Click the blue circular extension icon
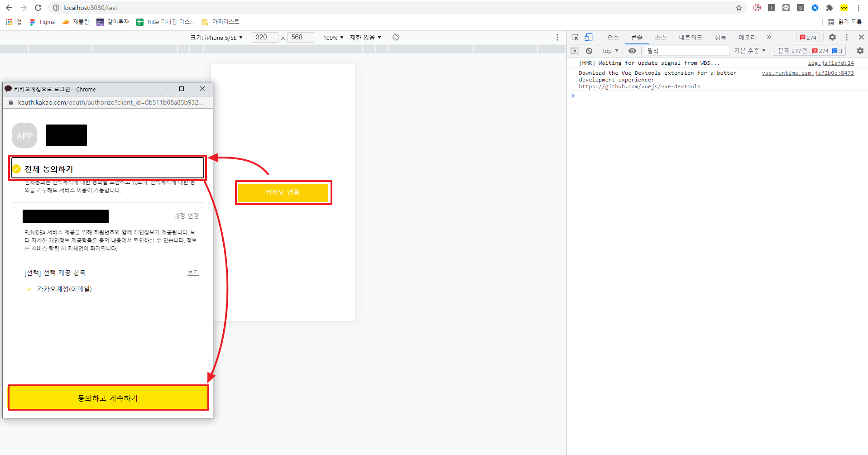This screenshot has height=455, width=868. 815,8
